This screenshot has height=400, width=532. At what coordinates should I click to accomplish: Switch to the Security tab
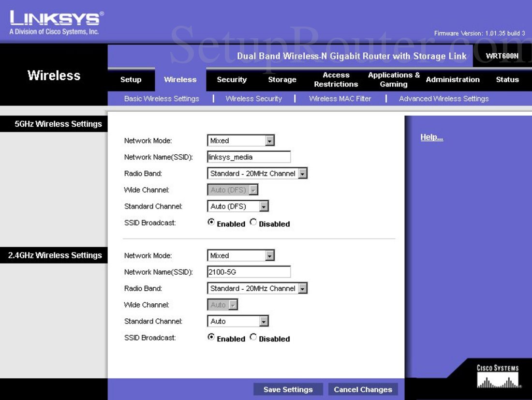[231, 79]
